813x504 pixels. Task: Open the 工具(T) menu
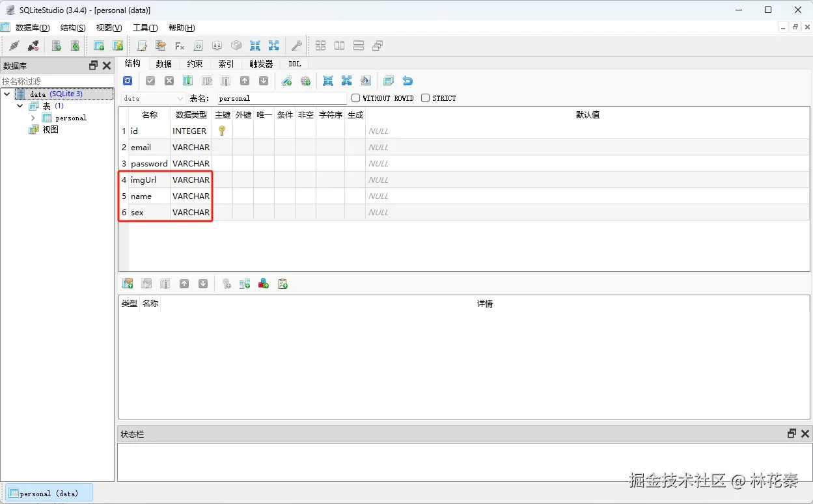pyautogui.click(x=145, y=28)
